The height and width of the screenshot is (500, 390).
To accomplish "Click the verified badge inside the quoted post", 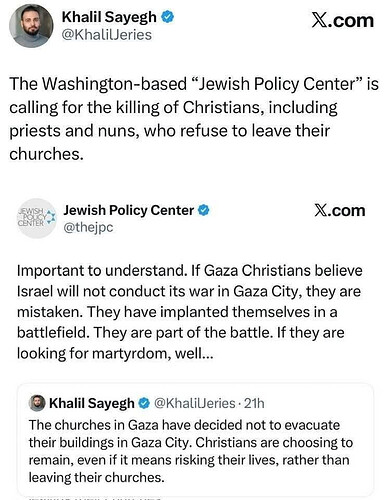I will tap(144, 404).
